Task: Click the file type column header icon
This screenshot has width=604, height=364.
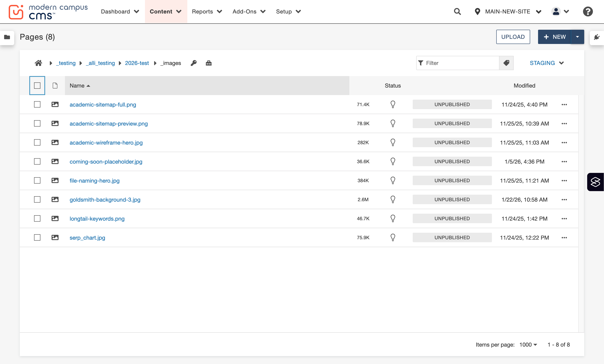Action: click(55, 86)
